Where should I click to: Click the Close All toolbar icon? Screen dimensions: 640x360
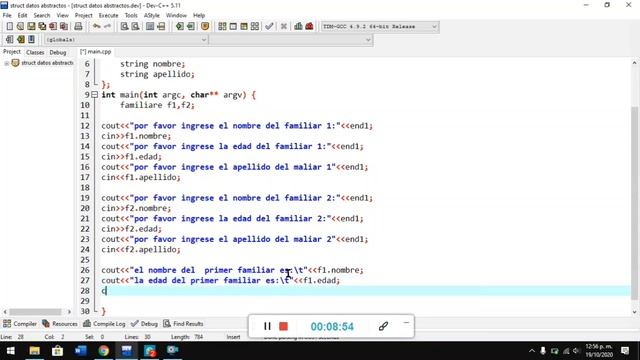click(64, 27)
